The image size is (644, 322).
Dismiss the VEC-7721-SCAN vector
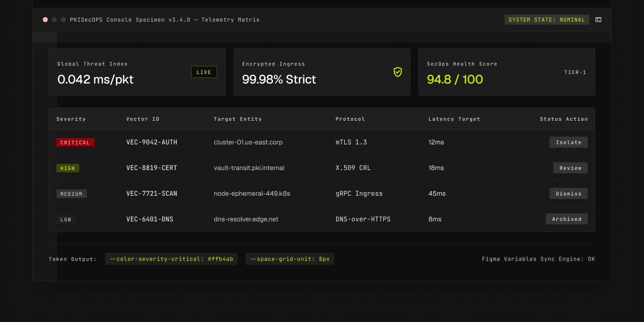point(569,193)
